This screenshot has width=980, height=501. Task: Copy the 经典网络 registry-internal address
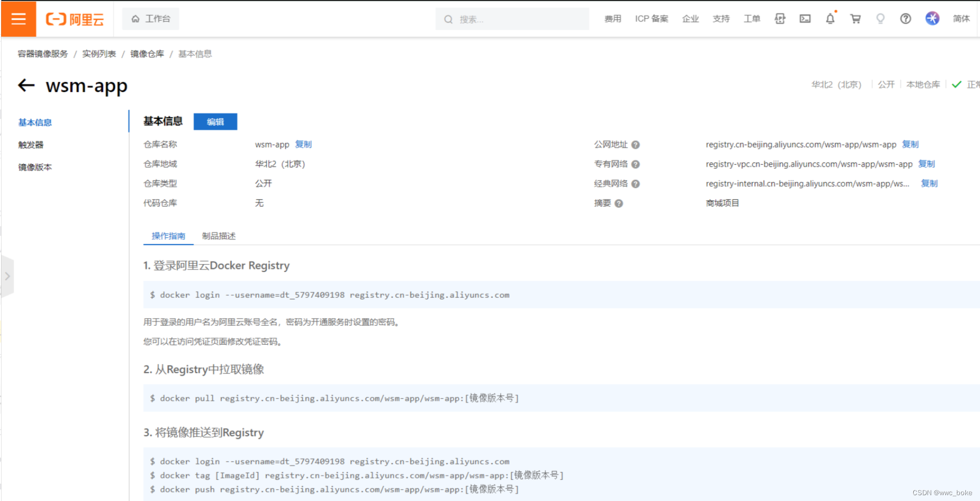pyautogui.click(x=930, y=183)
